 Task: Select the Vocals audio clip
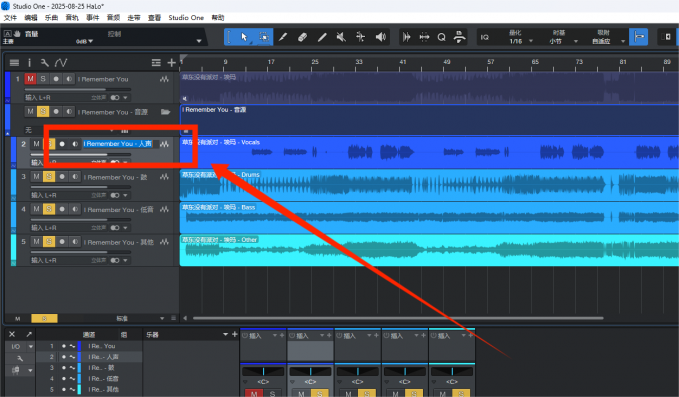tap(429, 152)
